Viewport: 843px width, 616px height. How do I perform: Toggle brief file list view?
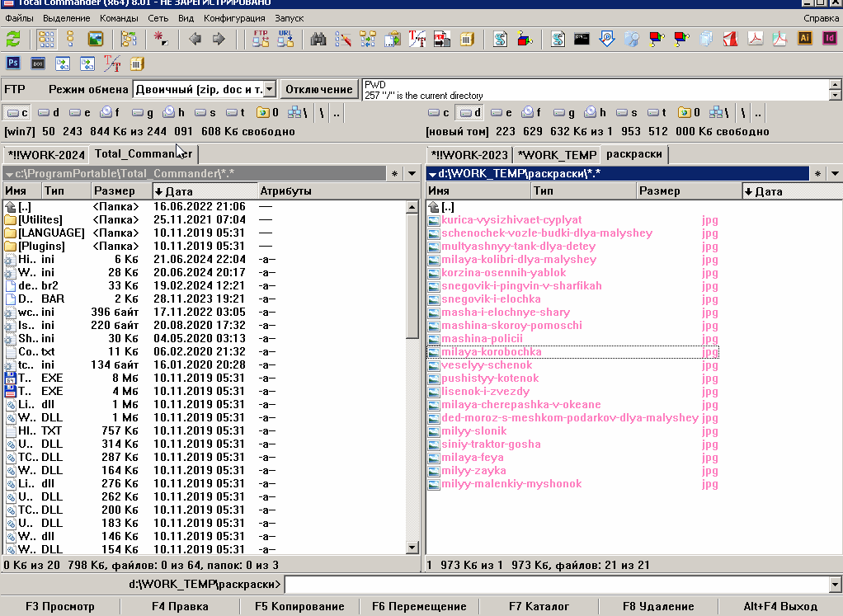pos(46,40)
